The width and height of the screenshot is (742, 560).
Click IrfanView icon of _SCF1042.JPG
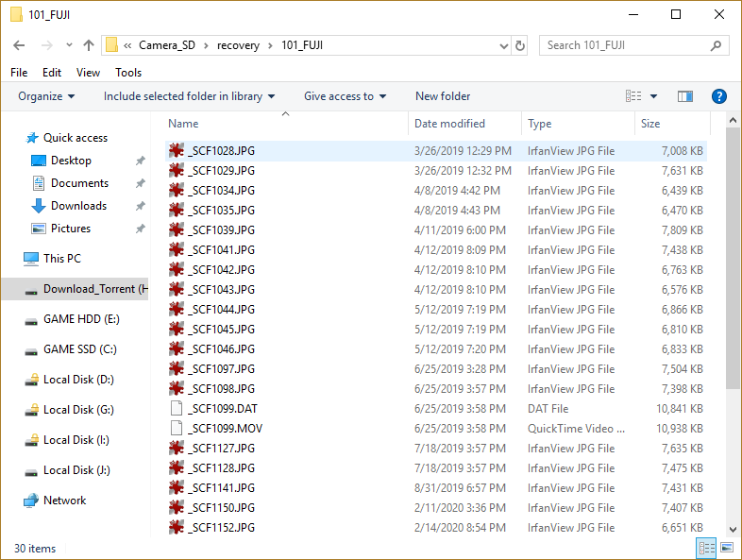(177, 270)
